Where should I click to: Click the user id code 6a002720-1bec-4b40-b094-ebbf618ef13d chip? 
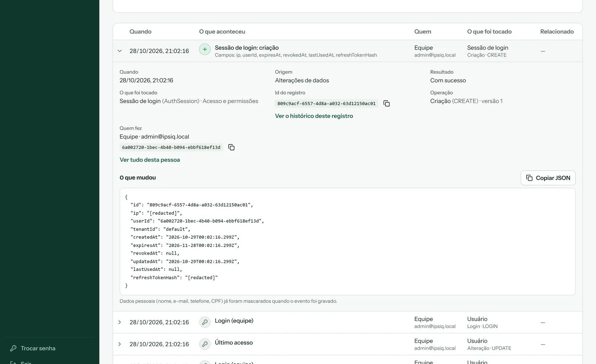point(171,147)
